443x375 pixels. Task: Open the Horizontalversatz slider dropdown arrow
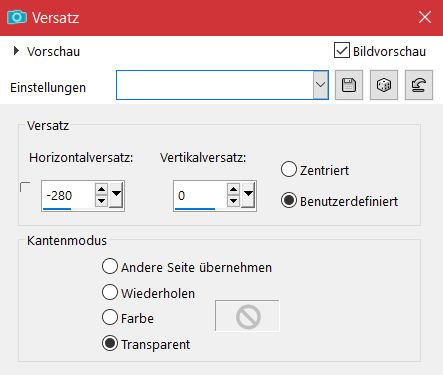point(116,194)
